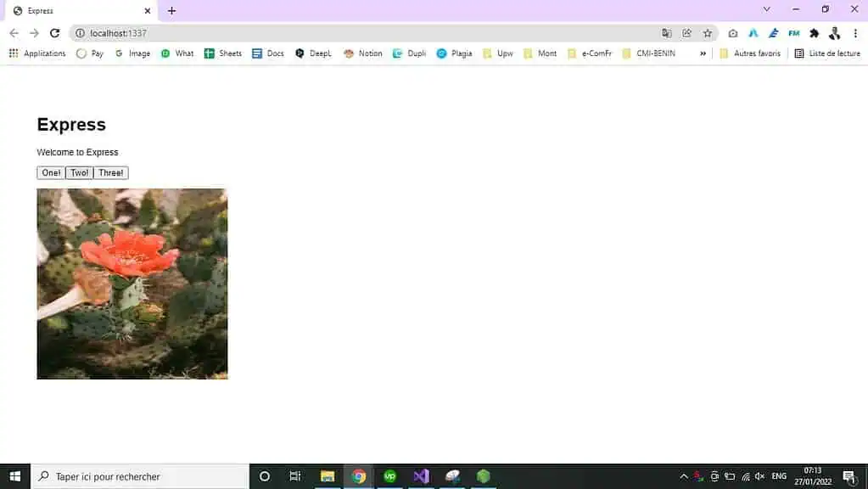Bookmark this page with the star icon

(x=708, y=33)
